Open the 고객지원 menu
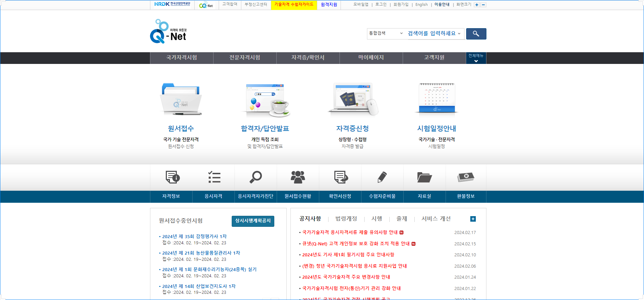The height and width of the screenshot is (300, 644). click(x=434, y=58)
